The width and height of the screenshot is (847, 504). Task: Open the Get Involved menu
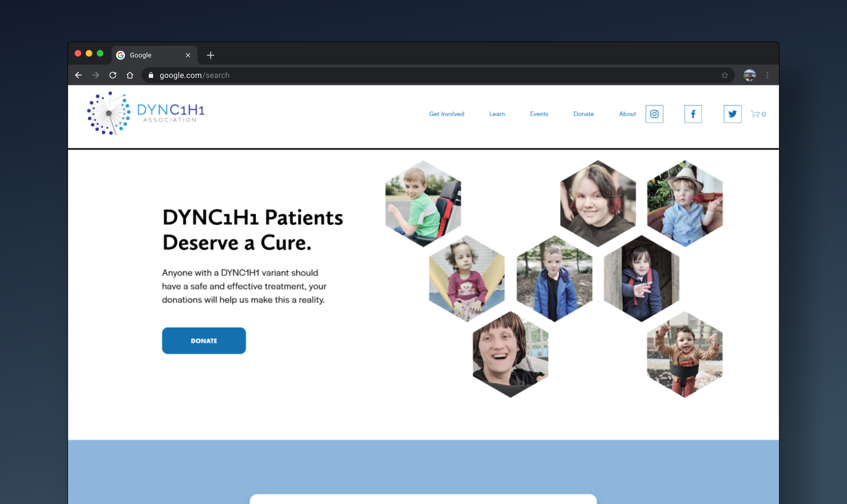tap(446, 114)
